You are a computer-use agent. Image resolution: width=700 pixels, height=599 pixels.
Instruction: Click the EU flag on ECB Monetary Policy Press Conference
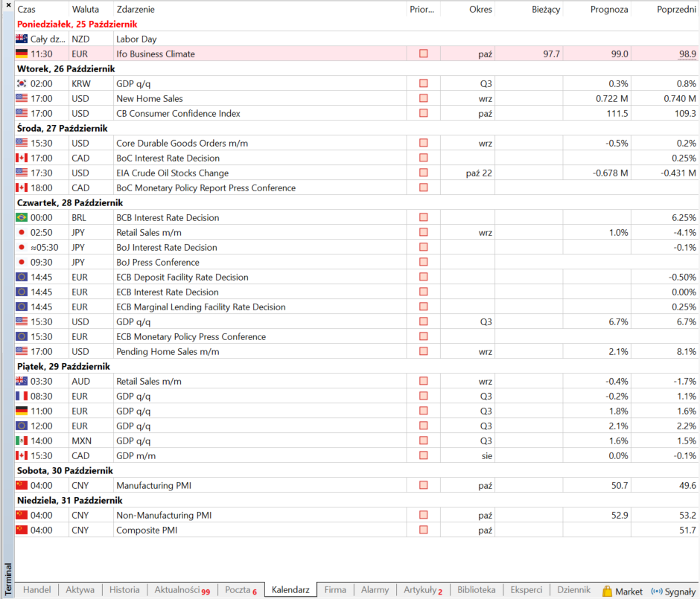pos(22,336)
